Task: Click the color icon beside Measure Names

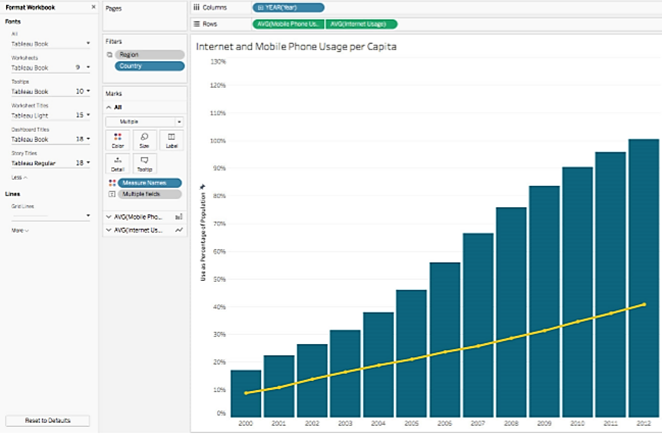Action: click(x=112, y=183)
